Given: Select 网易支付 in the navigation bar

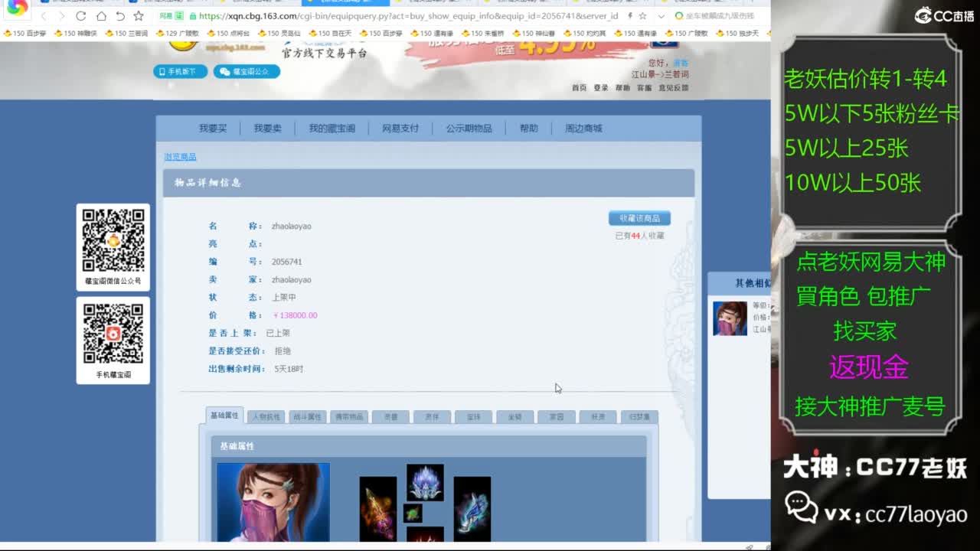Looking at the screenshot, I should 400,129.
